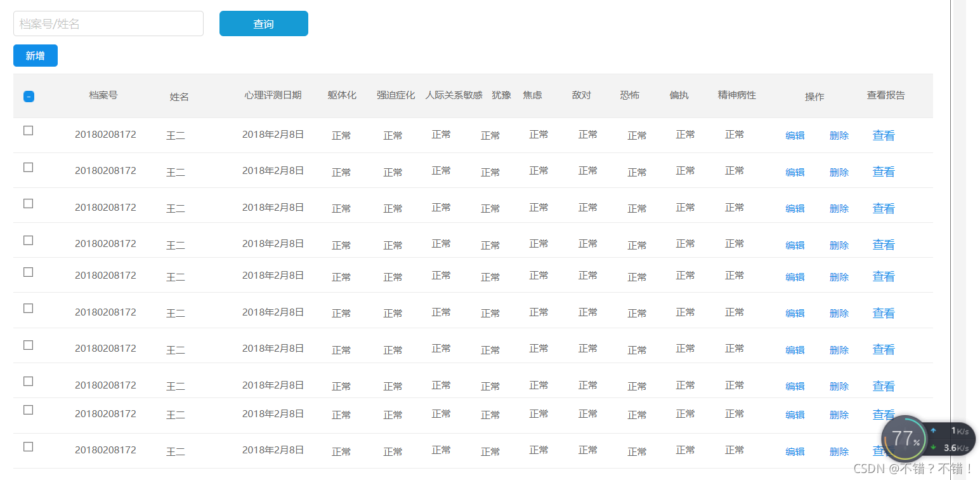Viewport: 980px width, 480px height.
Task: Click the 查看报告 column header
Action: coord(886,95)
